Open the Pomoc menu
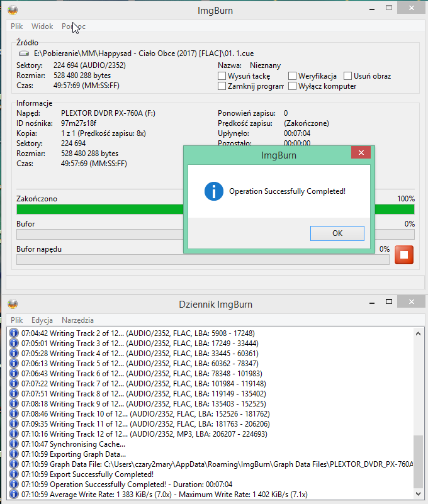 [x=74, y=26]
